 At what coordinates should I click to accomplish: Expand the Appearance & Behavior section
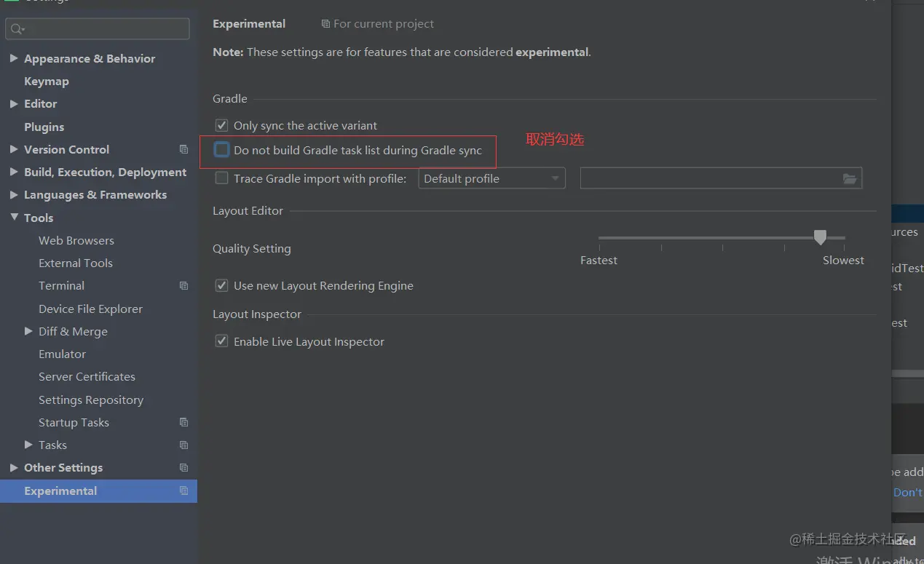tap(14, 58)
